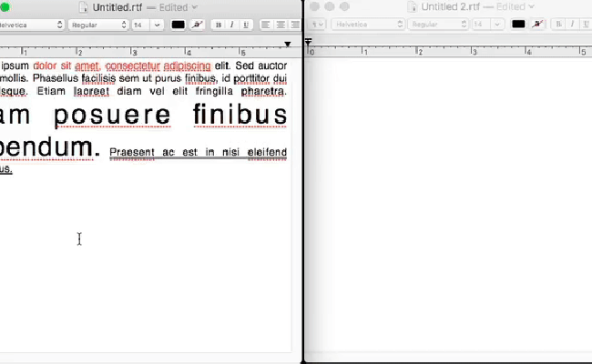Toggle Bold in Untitled.rtf toolbar

[x=219, y=25]
